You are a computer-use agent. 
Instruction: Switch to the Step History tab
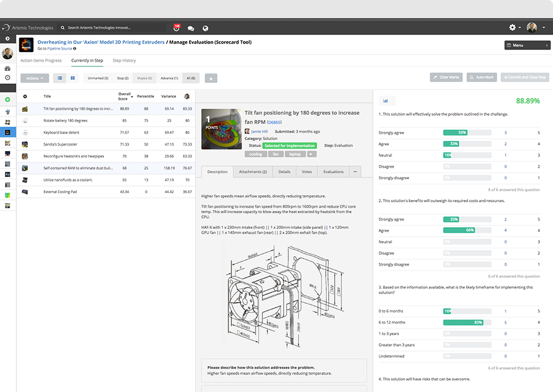click(124, 60)
